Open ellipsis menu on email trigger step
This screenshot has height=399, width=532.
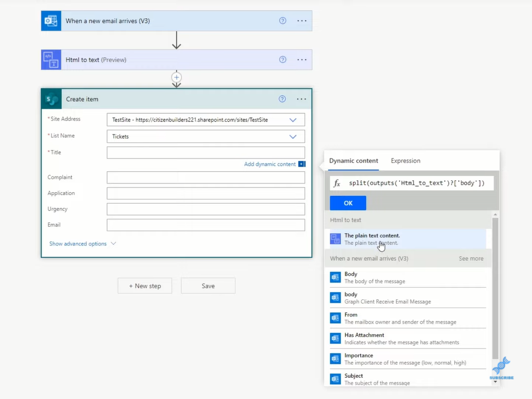pyautogui.click(x=302, y=21)
